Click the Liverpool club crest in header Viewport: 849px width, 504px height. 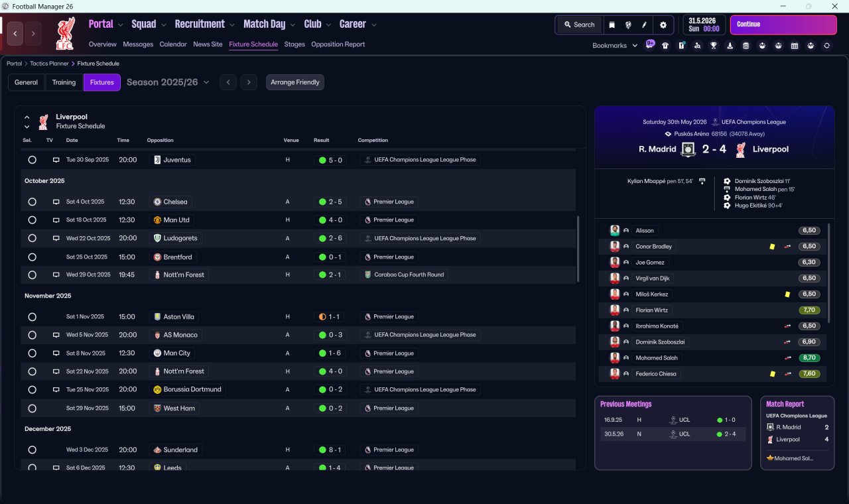click(64, 34)
